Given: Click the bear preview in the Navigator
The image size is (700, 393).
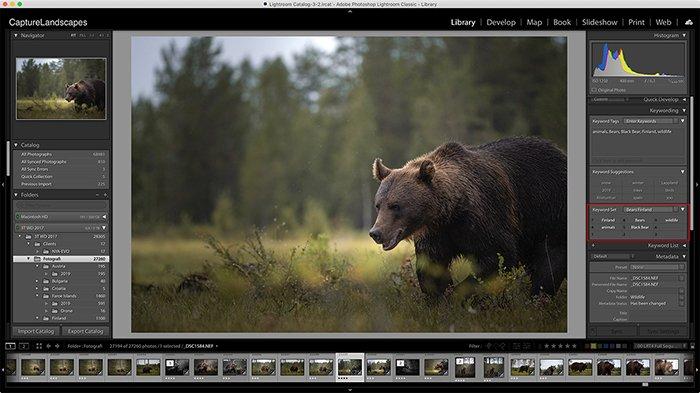Looking at the screenshot, I should point(61,88).
